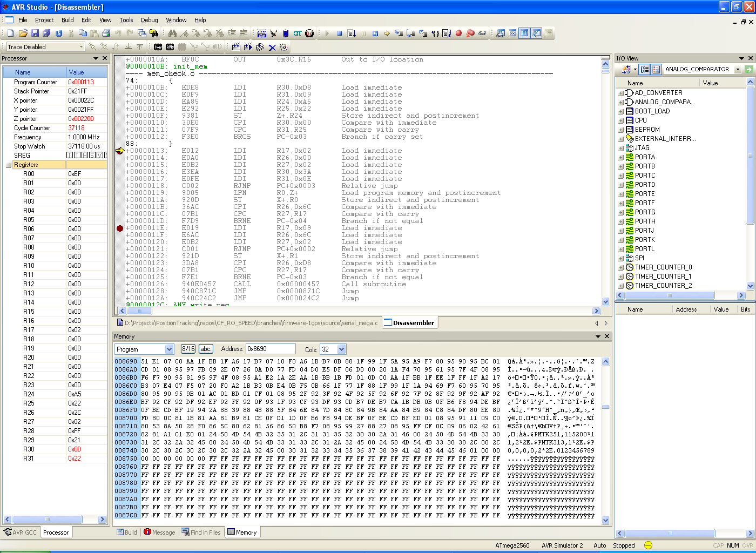The width and height of the screenshot is (756, 553).
Task: Click Remove All Breakpoints icon
Action: pos(470,33)
